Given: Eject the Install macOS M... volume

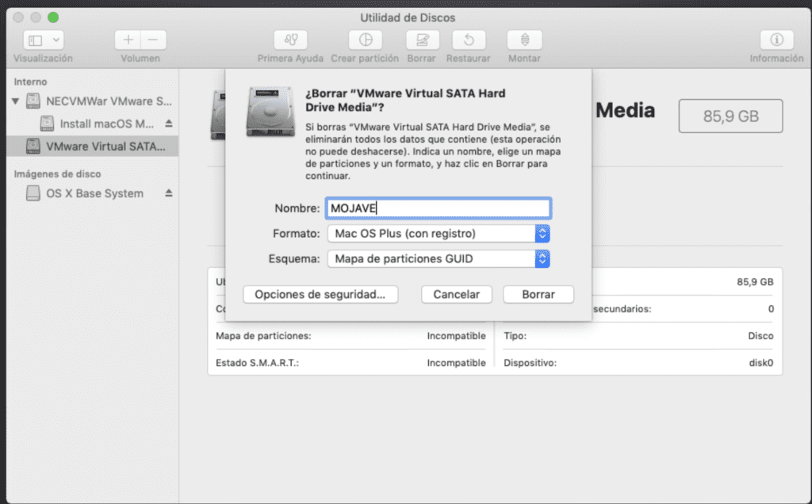Looking at the screenshot, I should coord(167,123).
